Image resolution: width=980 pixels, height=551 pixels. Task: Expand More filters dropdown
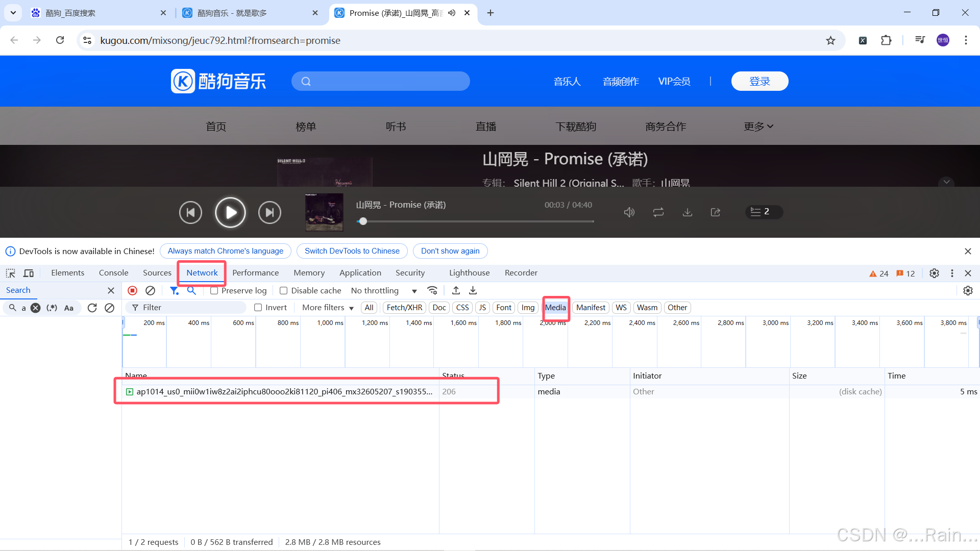point(328,308)
